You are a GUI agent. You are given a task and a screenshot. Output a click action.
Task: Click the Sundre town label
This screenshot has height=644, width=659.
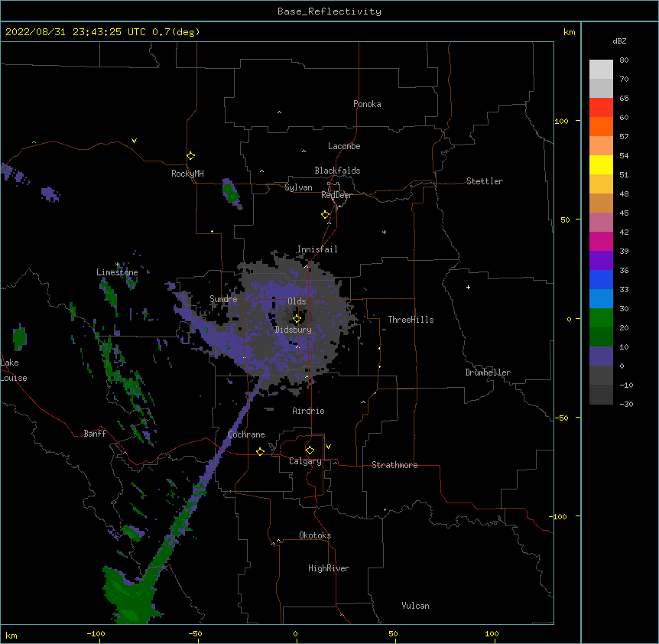tap(223, 299)
